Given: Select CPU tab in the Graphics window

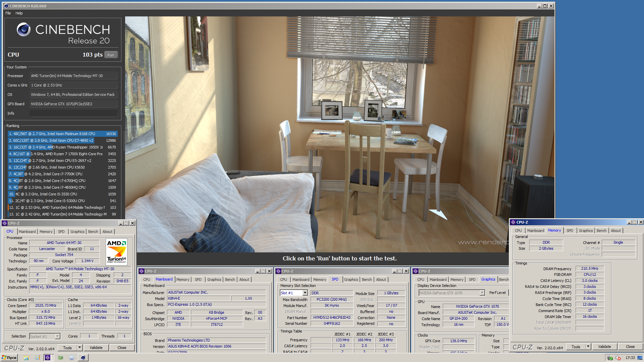Looking at the screenshot, I should point(421,280).
